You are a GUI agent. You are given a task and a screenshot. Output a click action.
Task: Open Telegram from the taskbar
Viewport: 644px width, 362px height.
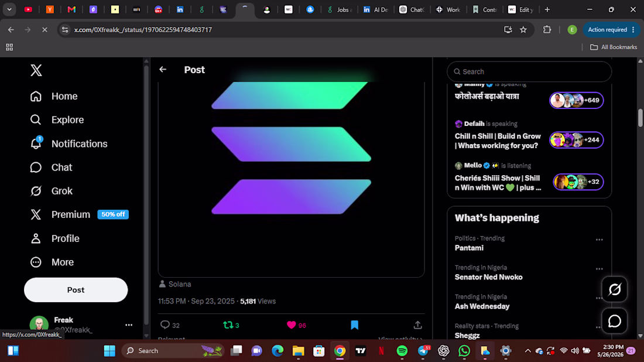tap(423, 351)
